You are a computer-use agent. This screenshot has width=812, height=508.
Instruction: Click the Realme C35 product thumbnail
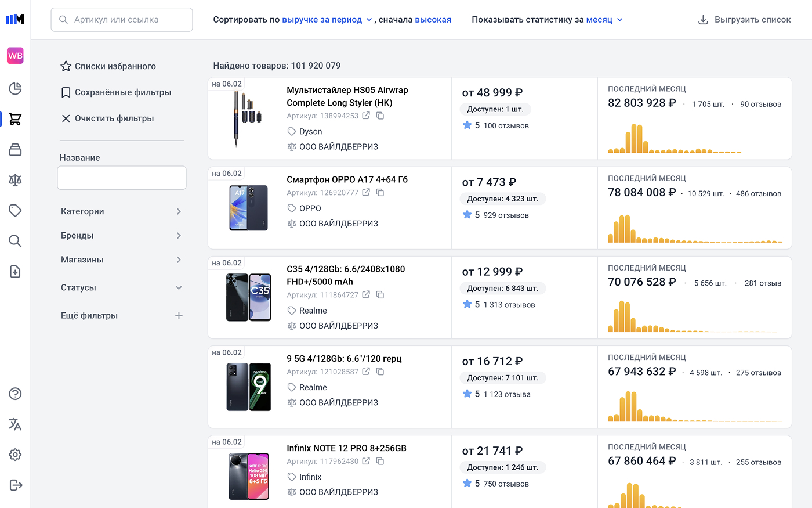(x=248, y=298)
